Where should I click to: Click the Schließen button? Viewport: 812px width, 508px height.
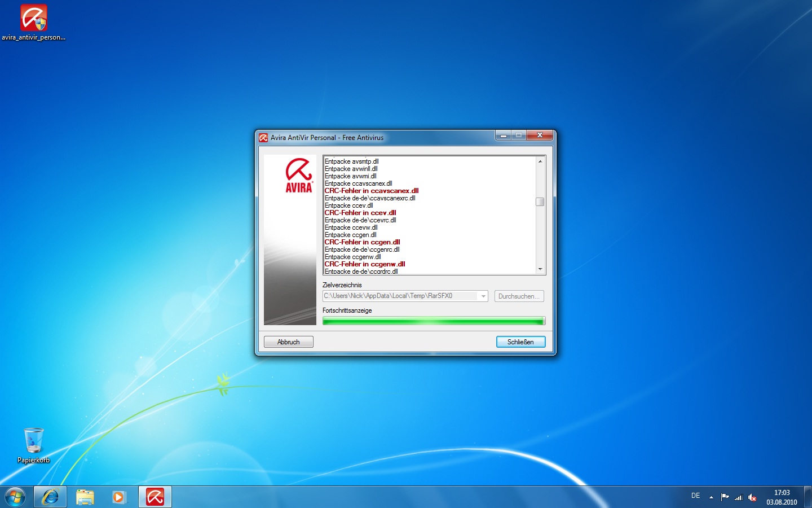tap(520, 342)
